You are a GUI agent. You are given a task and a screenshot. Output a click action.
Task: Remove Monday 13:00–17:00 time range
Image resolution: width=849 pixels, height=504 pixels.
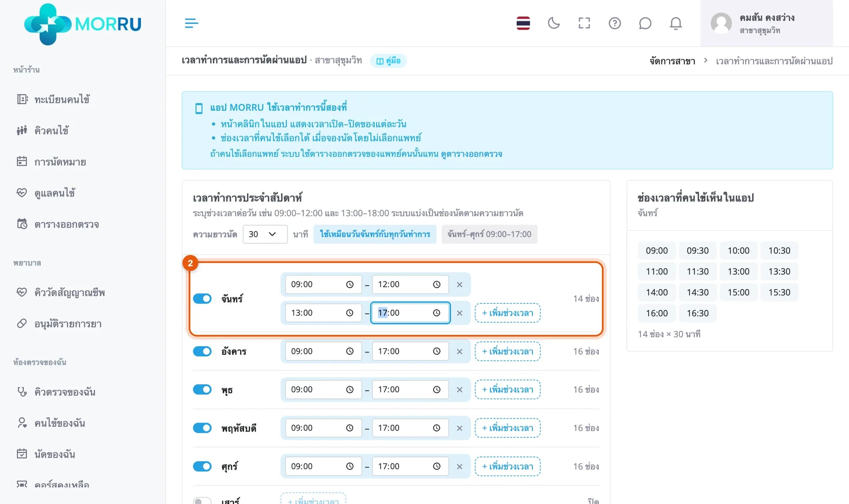pos(459,313)
